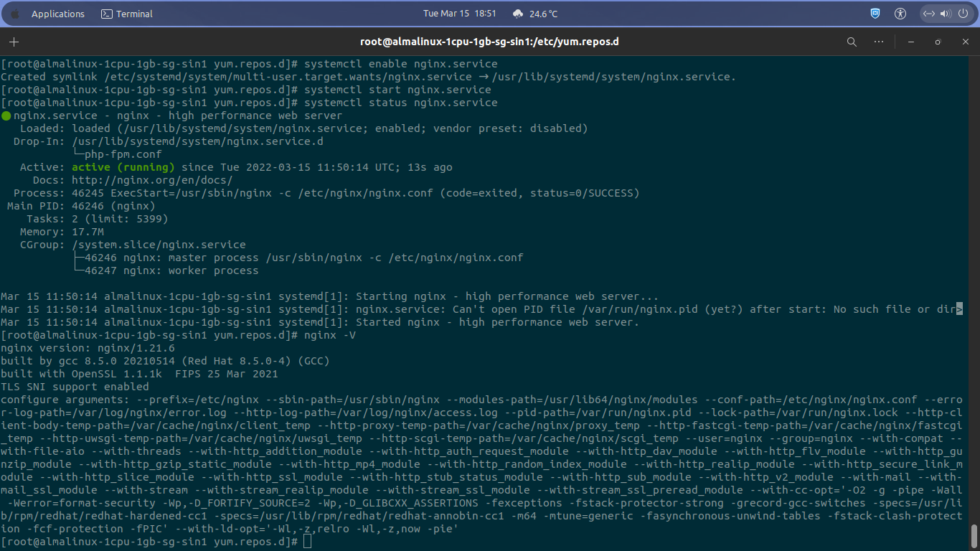Click the 'nginx -V' command
This screenshot has height=551, width=980.
coord(330,335)
